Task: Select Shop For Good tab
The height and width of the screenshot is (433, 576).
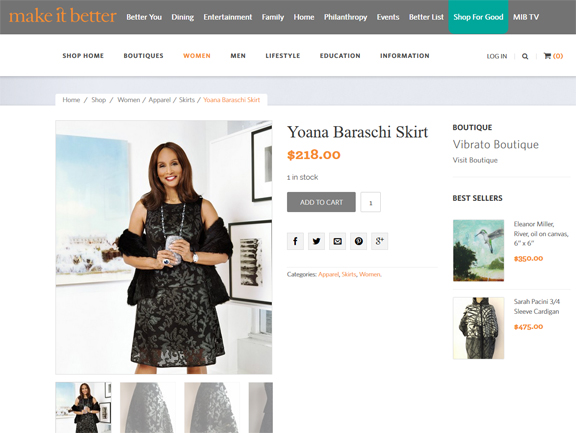Action: [478, 17]
